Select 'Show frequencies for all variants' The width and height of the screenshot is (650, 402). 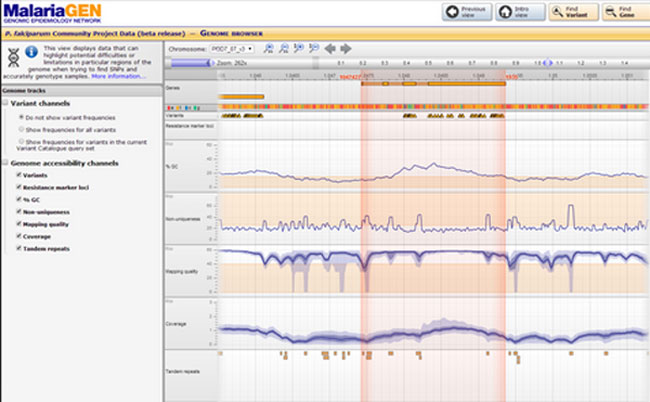point(21,130)
